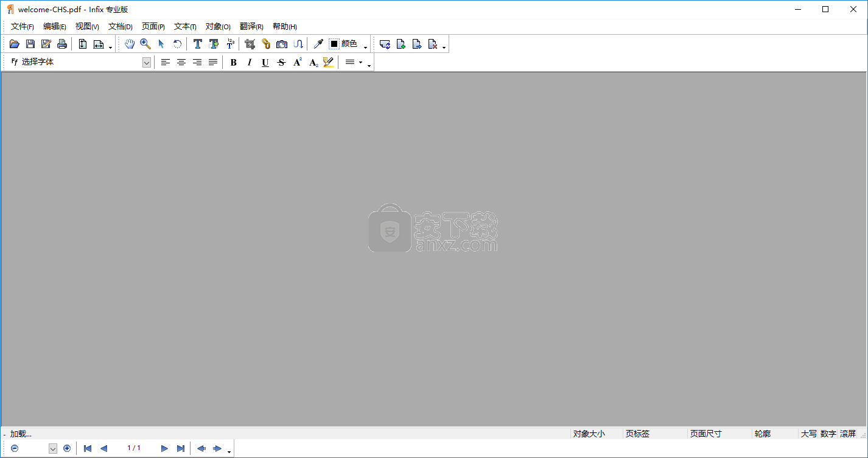Screen dimensions: 868x458
Task: Click the extract page blue-arrow icon
Action: tap(417, 44)
